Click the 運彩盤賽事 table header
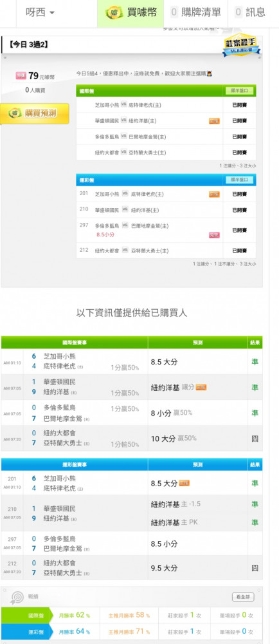Image resolution: width=279 pixels, height=644 pixels. click(74, 464)
